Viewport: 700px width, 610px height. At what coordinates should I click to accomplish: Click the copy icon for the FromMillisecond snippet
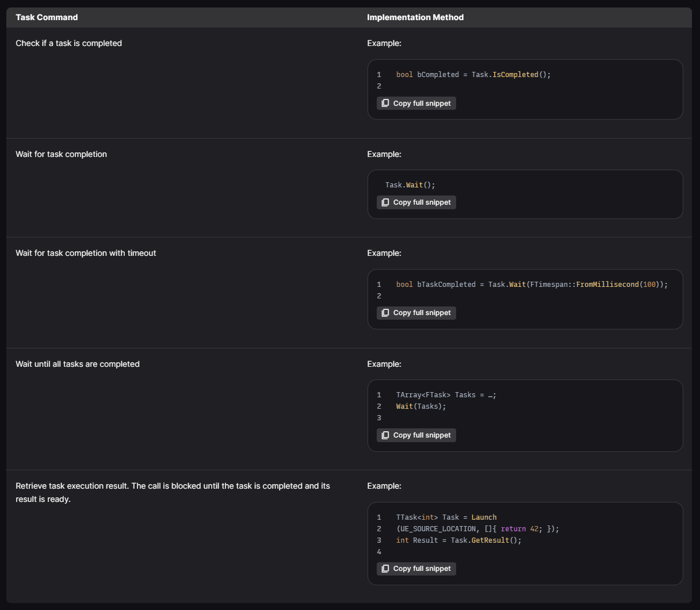tap(385, 313)
